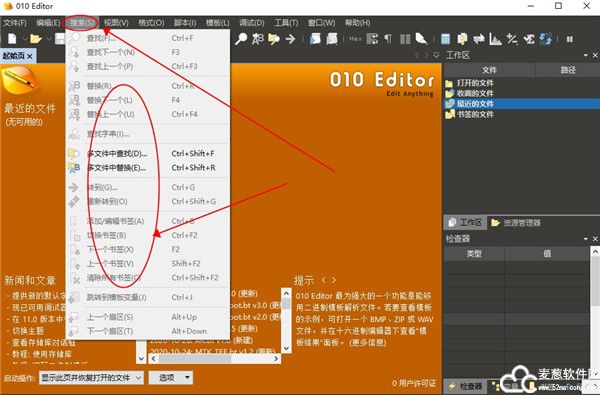
Task: Click the 文件 column header in workspace
Action: click(x=489, y=70)
